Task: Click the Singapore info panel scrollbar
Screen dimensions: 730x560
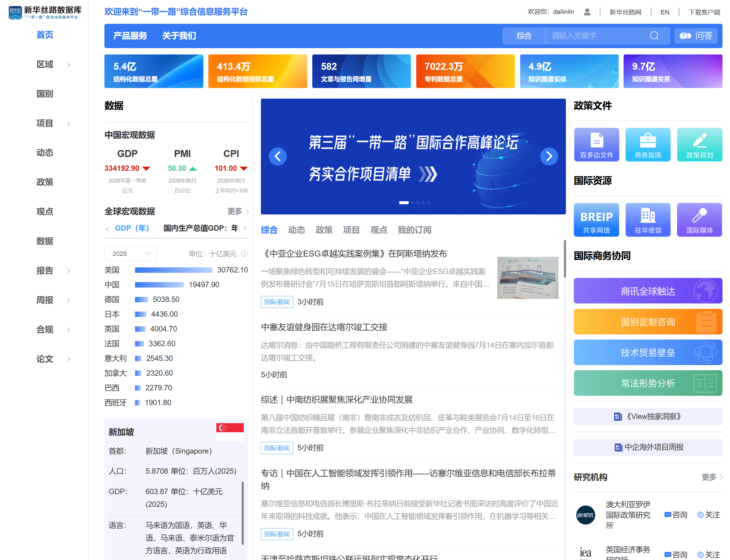Action: (243, 513)
